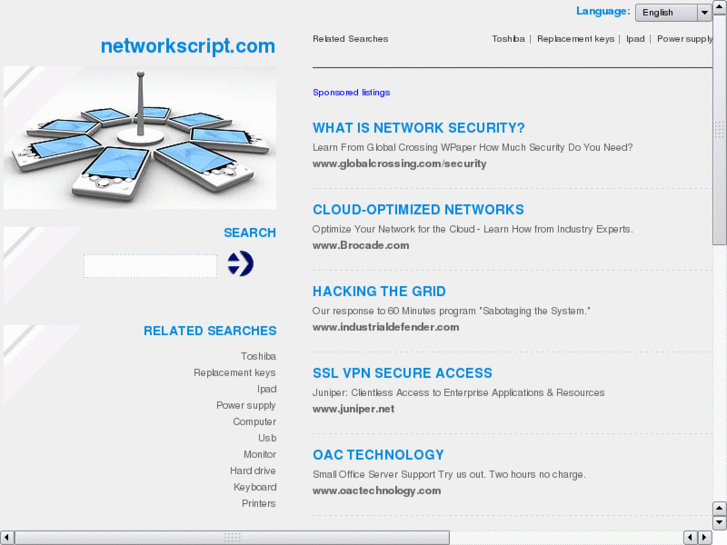Click the horizontal scrollbar right arrow
Viewport: 727px width, 545px height.
(705, 537)
